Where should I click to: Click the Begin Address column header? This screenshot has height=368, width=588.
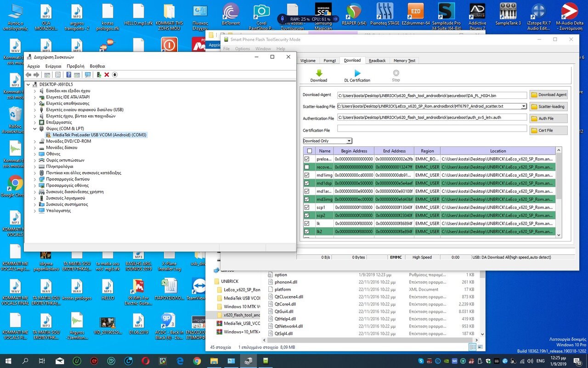pos(354,151)
